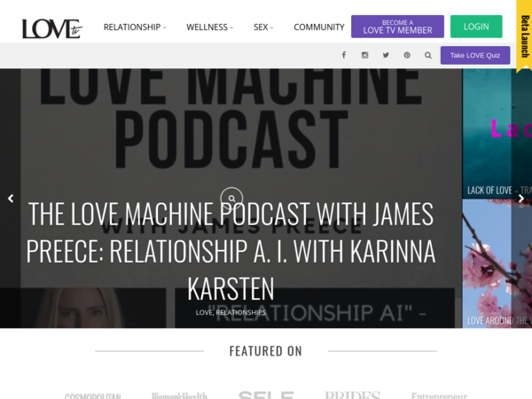
Task: Open the Lack of Love thumbnail
Action: pyautogui.click(x=497, y=133)
